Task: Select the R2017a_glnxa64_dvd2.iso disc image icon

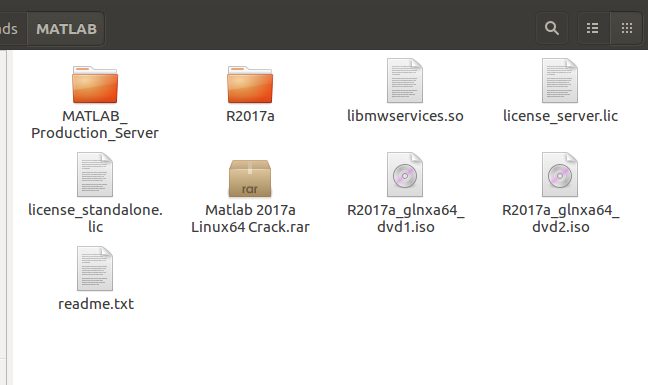Action: (560, 174)
